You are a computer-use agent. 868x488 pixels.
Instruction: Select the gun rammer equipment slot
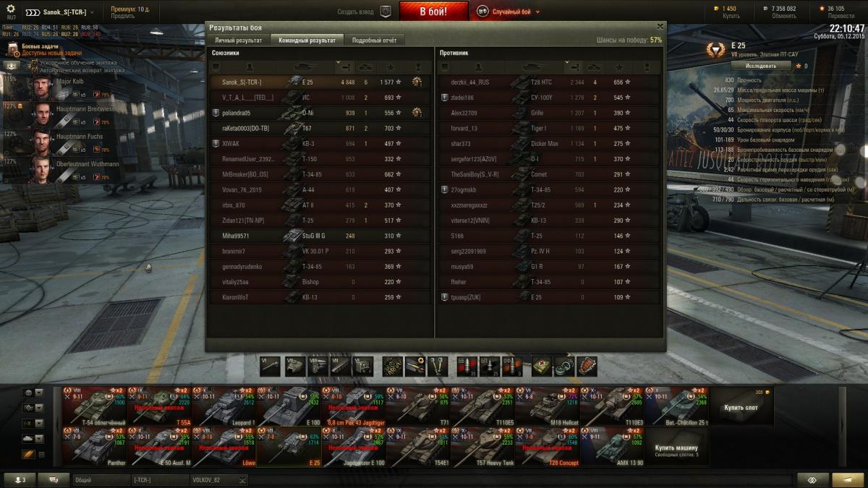click(x=415, y=366)
